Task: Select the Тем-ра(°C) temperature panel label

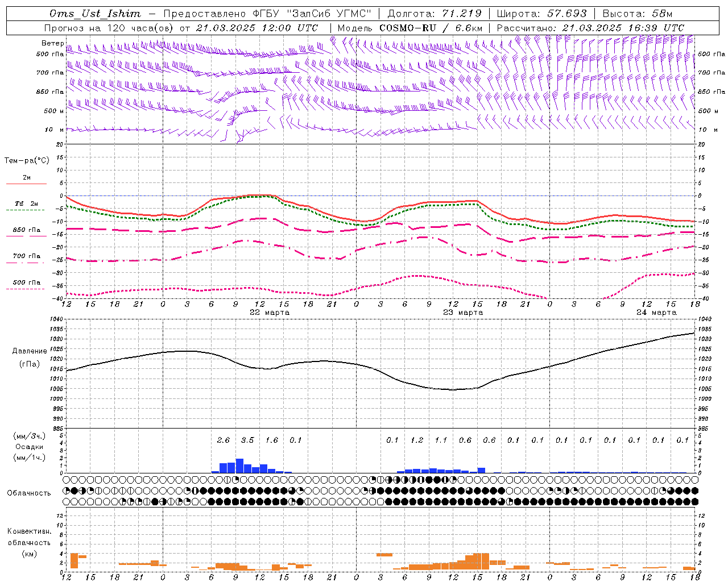Action: coord(27,161)
